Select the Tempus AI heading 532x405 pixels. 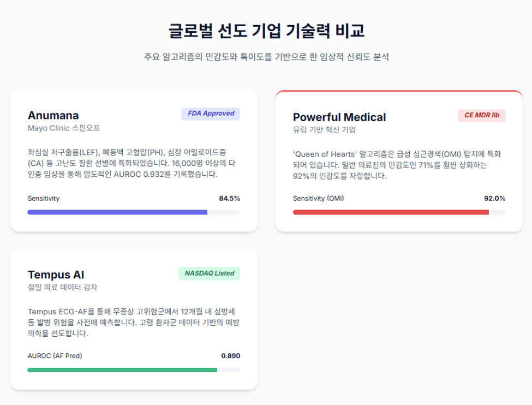coord(56,275)
